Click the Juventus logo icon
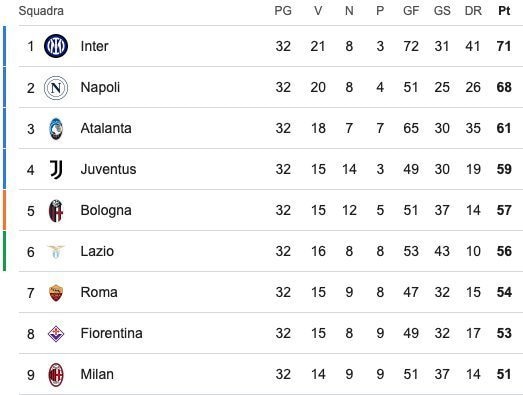Screen dimensions: 523x395 (x=56, y=169)
